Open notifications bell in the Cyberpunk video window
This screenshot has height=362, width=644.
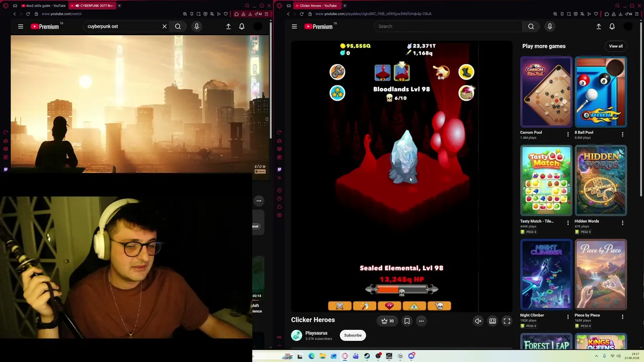(242, 26)
